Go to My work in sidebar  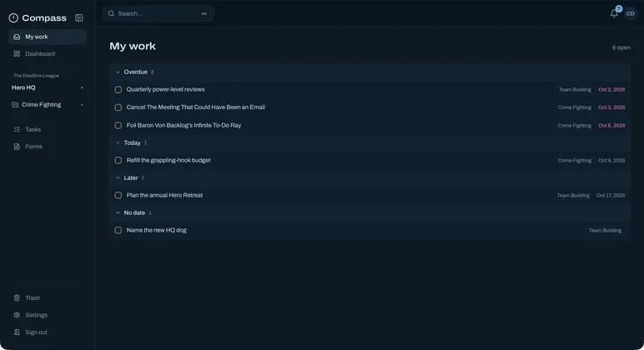48,37
